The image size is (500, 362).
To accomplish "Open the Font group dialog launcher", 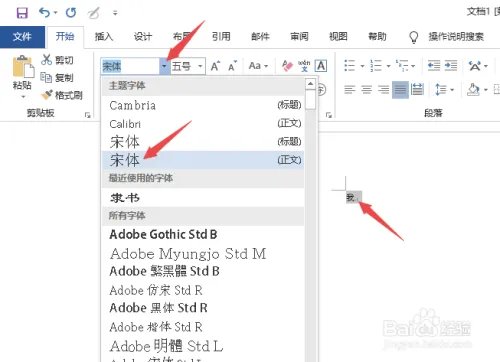I will 329,115.
